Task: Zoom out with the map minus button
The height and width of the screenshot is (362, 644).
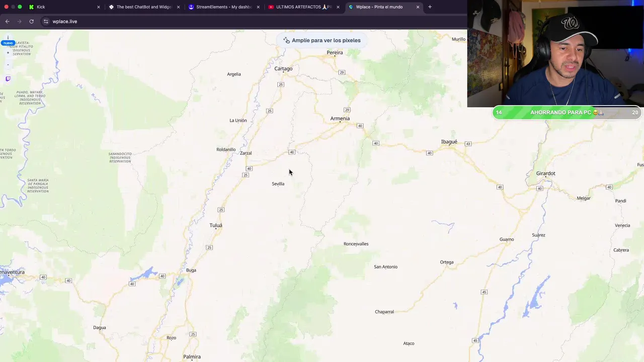Action: 8,64
